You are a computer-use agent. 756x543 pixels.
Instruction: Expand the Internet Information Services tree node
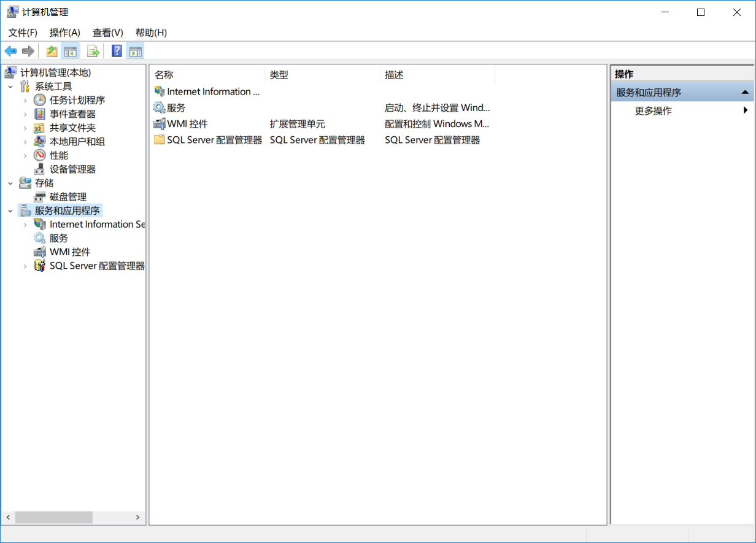tap(25, 225)
